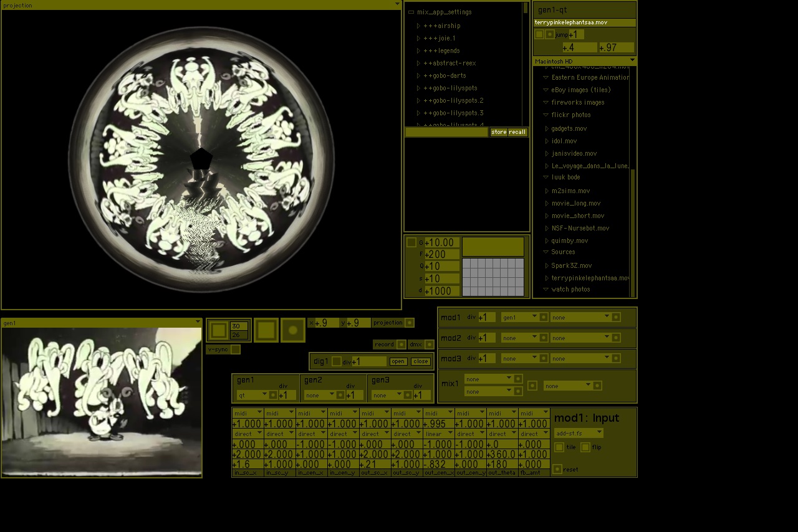The height and width of the screenshot is (532, 798).
Task: Click the nested-square icon beside 30/26 readout
Action: [x=218, y=330]
